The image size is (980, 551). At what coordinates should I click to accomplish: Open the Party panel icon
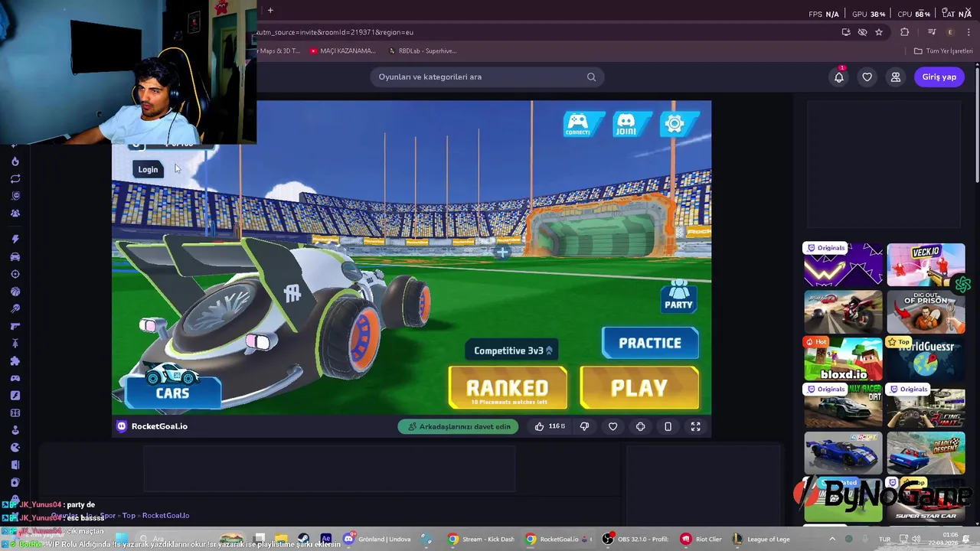point(678,295)
